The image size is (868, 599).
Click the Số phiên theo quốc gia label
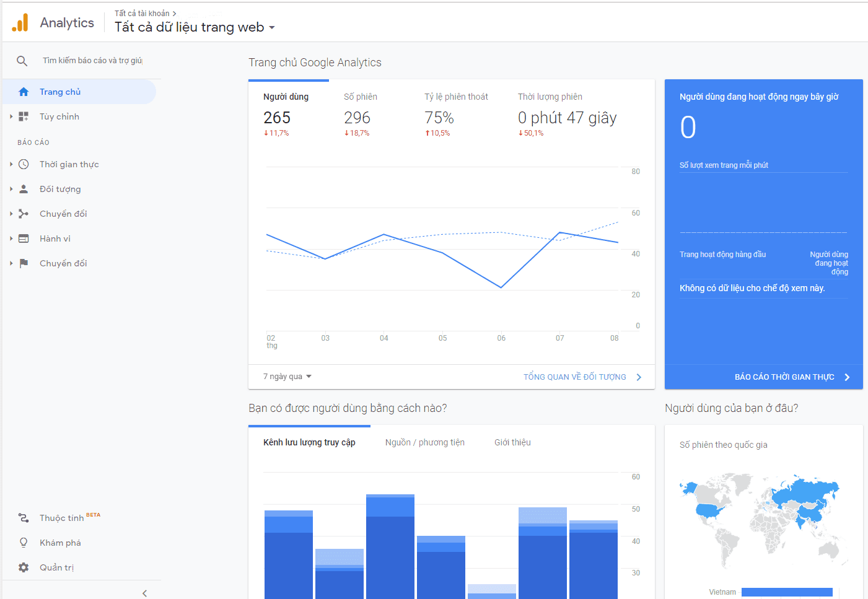click(723, 445)
